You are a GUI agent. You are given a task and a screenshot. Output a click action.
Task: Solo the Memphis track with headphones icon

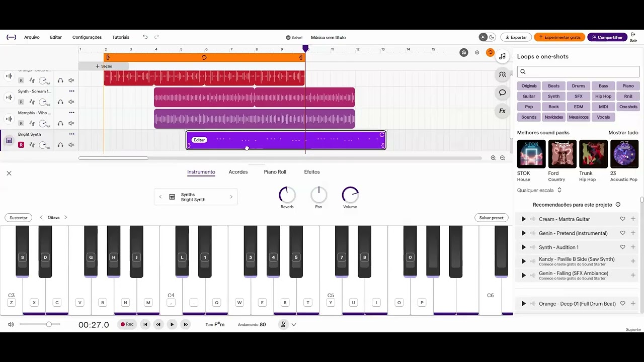[x=60, y=123]
